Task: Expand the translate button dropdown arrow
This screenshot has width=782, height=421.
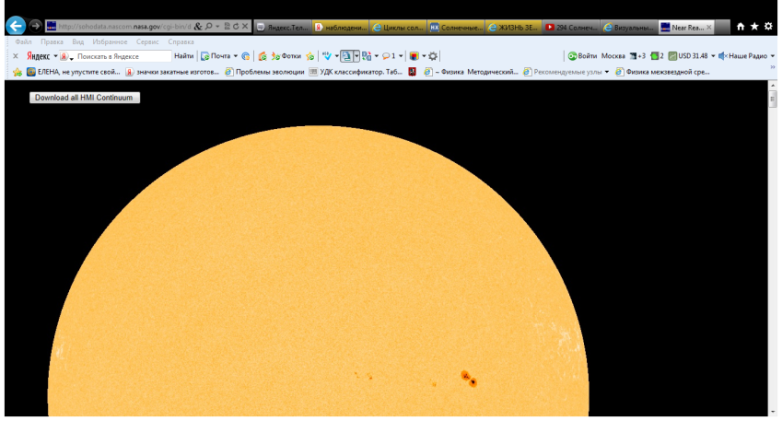Action: (x=357, y=56)
